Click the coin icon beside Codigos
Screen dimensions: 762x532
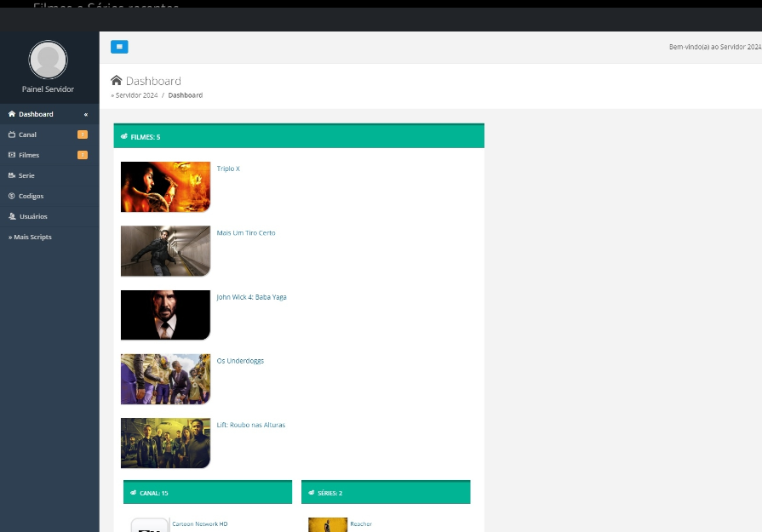tap(12, 196)
